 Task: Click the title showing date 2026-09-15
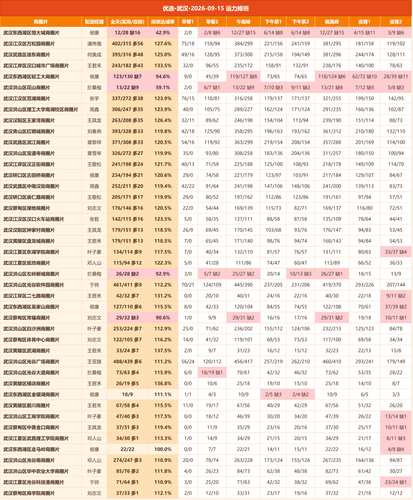tap(206, 8)
